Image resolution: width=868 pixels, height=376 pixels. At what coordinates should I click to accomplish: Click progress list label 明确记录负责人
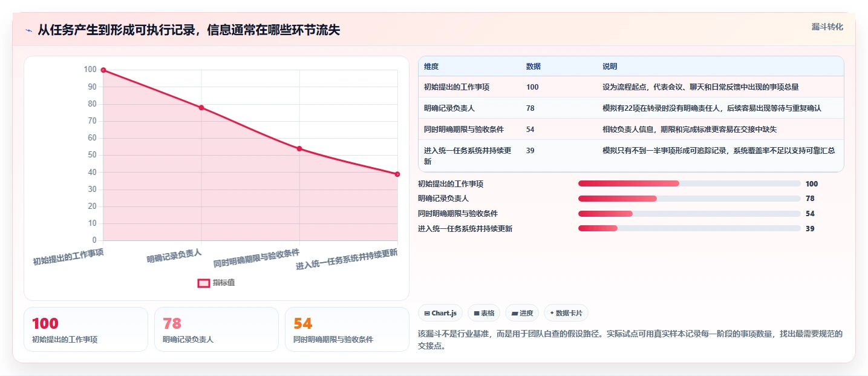(443, 199)
